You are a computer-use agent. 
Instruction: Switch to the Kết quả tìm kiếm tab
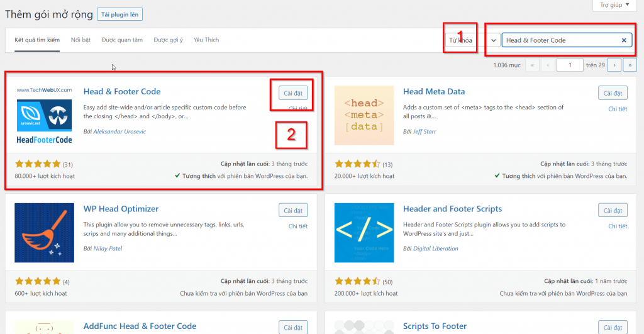37,40
